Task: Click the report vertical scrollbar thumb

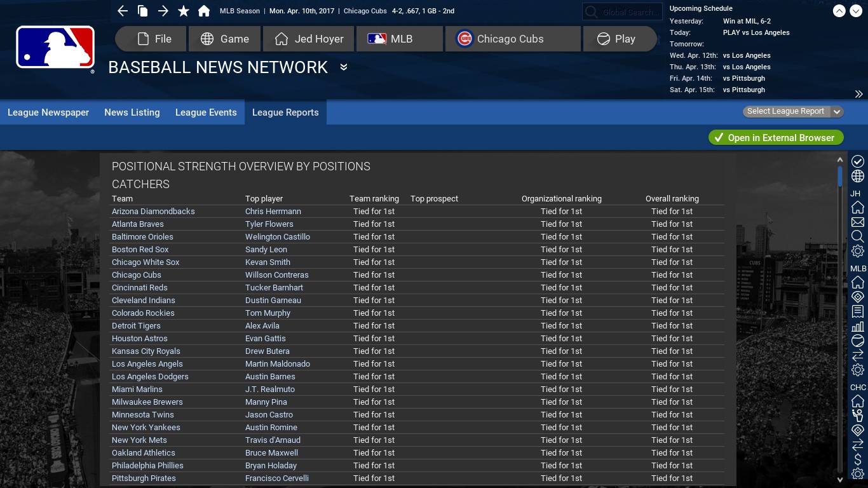Action: pyautogui.click(x=840, y=176)
